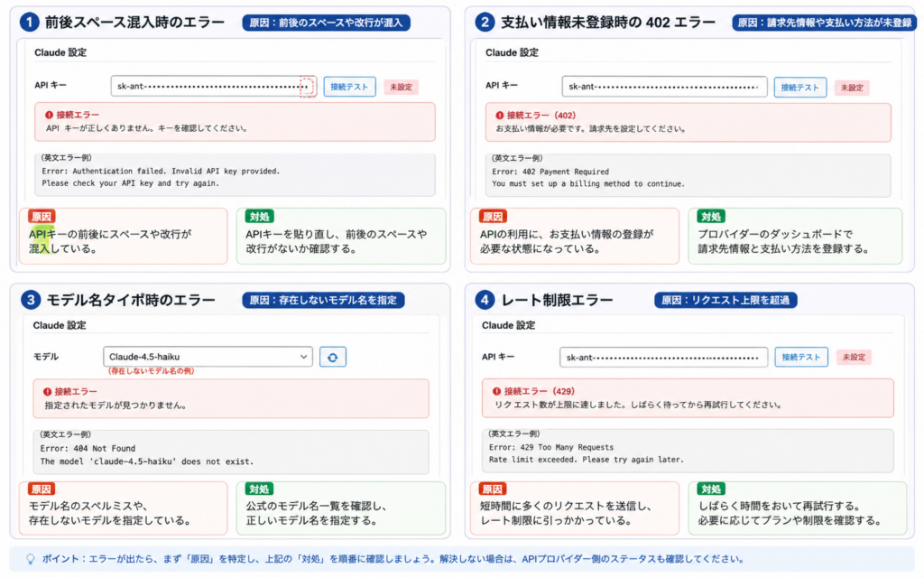Click the cause text '短時間に多くのリクエストを送信し'
Screen dimensions: 924x578
[x=565, y=506]
